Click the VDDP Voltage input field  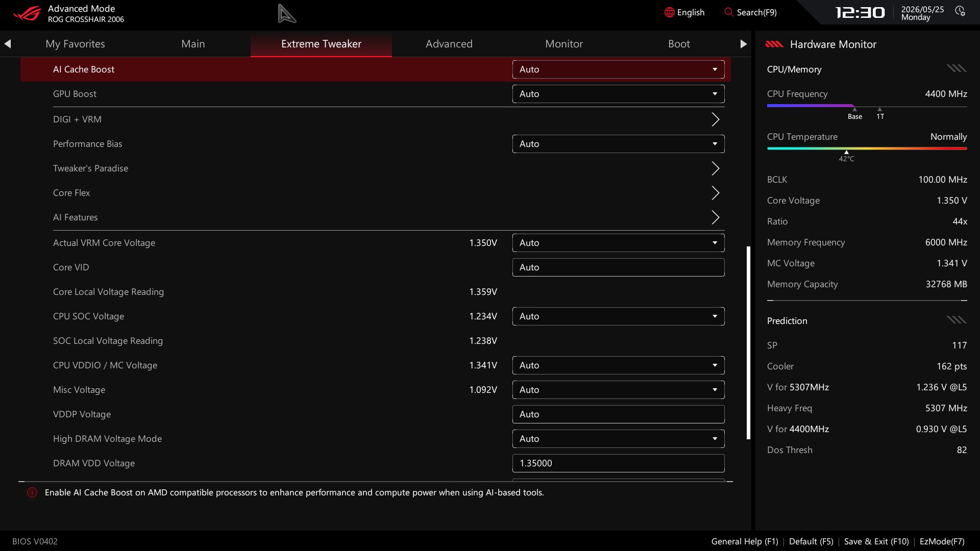(618, 414)
